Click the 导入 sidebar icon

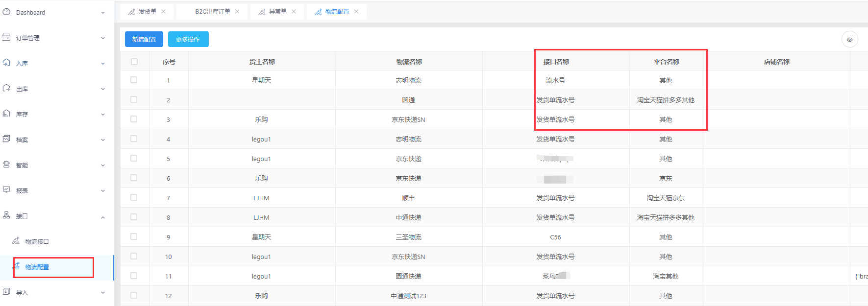pos(6,291)
